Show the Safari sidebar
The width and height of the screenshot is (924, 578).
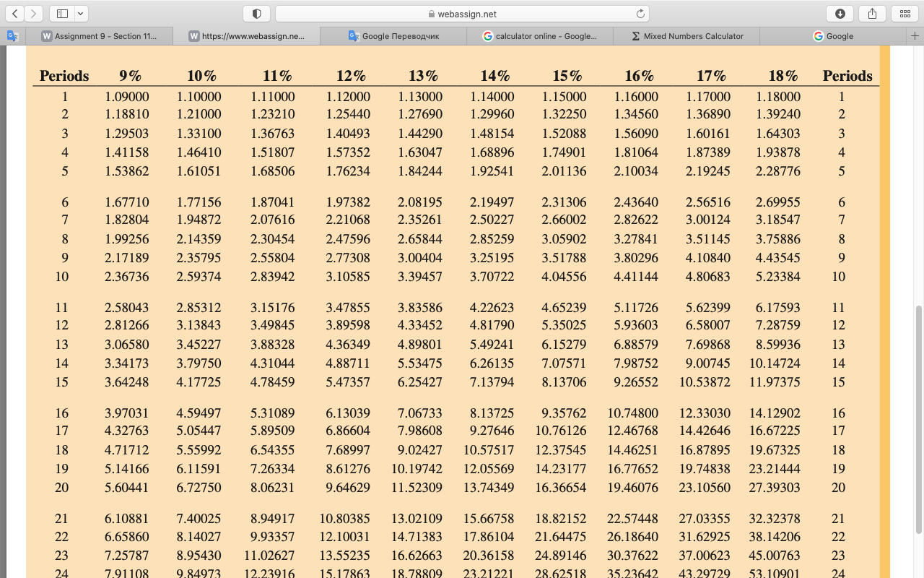[61, 14]
